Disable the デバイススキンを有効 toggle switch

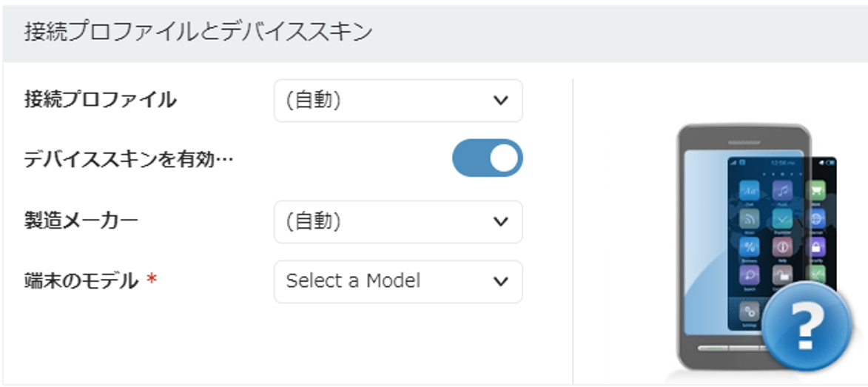[488, 159]
